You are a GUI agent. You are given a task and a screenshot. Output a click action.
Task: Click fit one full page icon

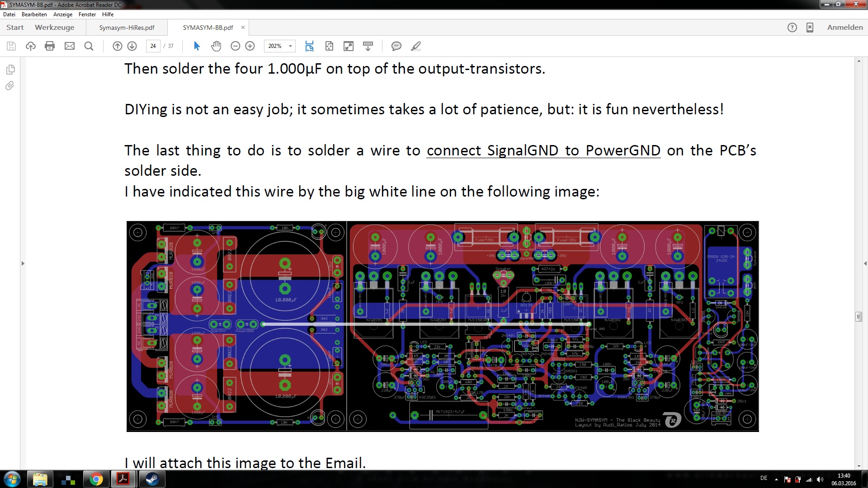tap(329, 46)
